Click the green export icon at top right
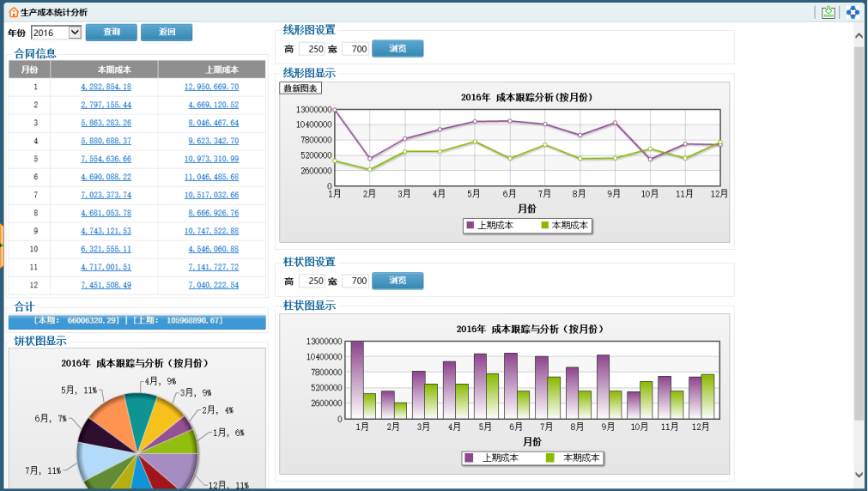 [828, 12]
